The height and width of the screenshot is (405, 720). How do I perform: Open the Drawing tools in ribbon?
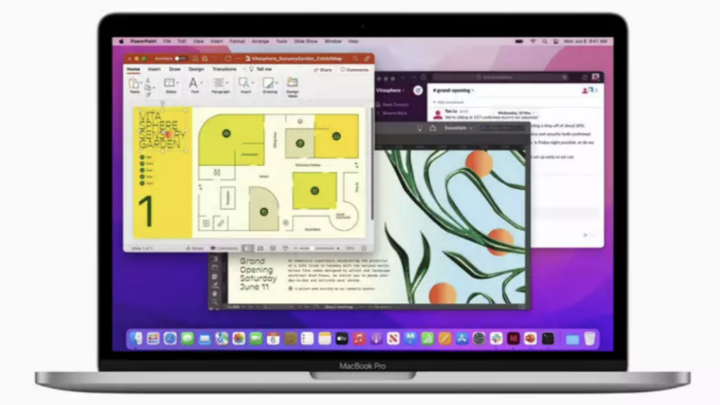pos(269,86)
